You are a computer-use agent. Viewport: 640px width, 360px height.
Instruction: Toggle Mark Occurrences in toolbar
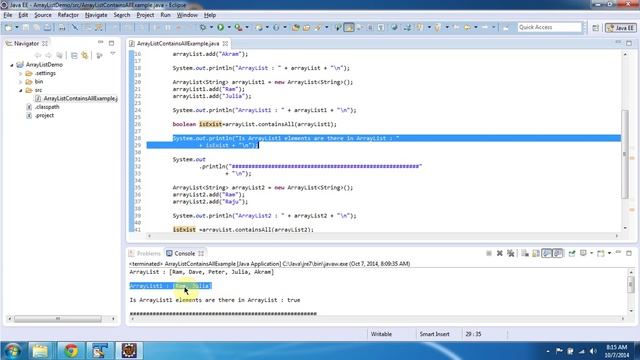tap(349, 27)
